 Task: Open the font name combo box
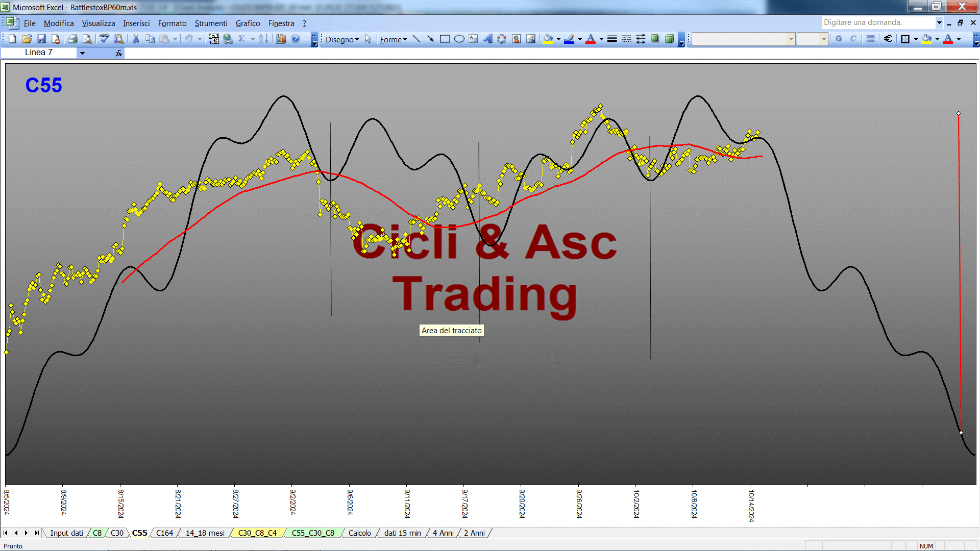[x=743, y=39]
